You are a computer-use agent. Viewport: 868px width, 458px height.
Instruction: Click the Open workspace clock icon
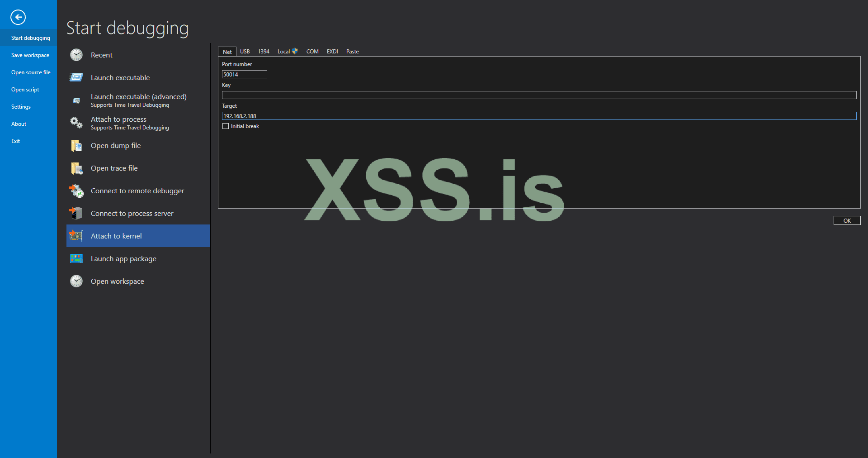tap(76, 281)
